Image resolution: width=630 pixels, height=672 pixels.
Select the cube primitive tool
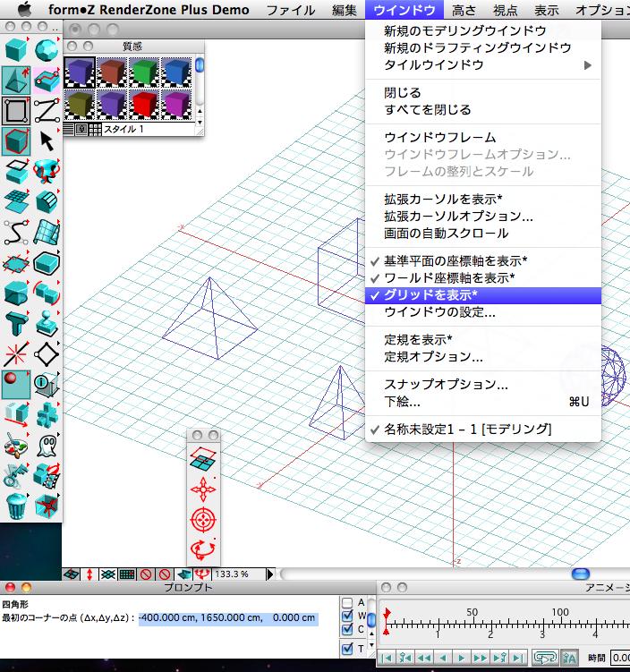tap(16, 50)
